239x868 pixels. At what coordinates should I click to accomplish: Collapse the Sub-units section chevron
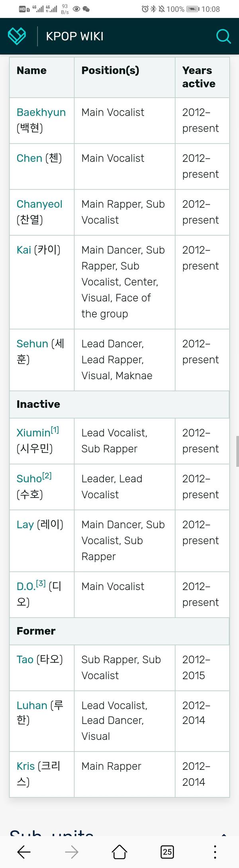tap(224, 834)
